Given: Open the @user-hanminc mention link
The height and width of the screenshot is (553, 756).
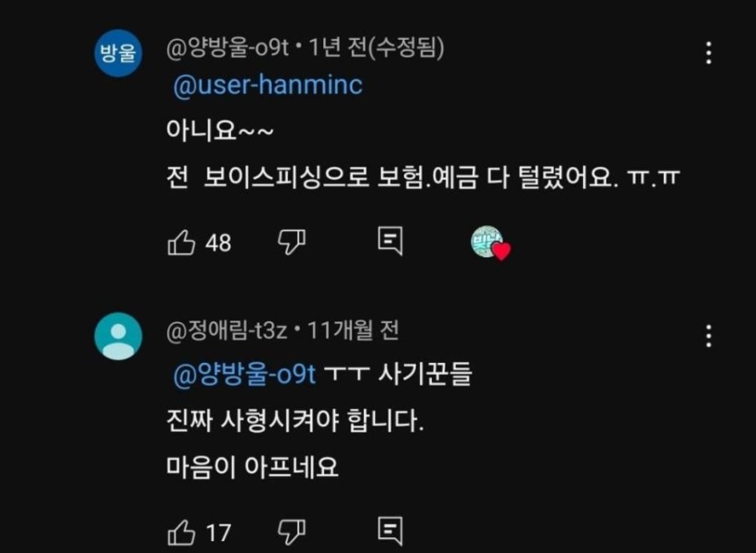Looking at the screenshot, I should (x=267, y=85).
